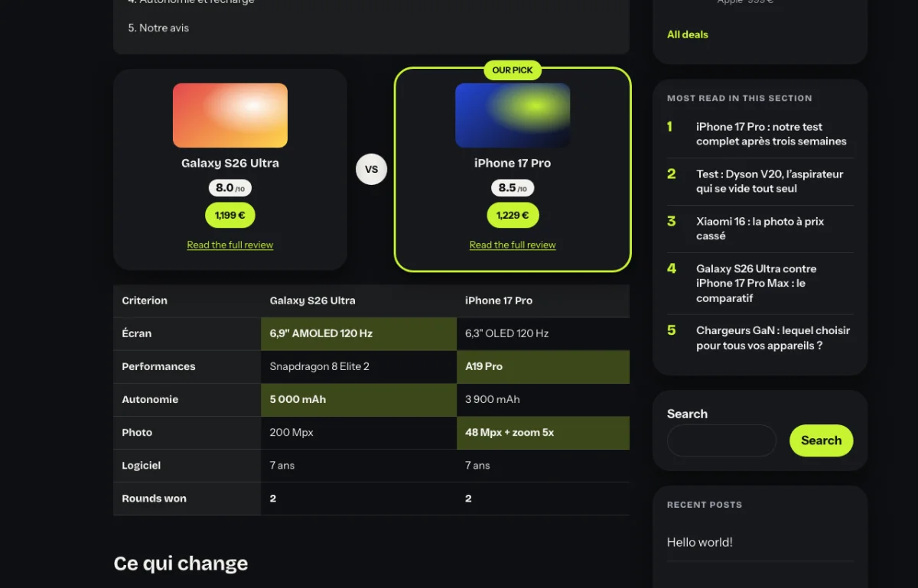Open article 'Xiaomi 16 : la photo à prix cassé'

point(760,229)
